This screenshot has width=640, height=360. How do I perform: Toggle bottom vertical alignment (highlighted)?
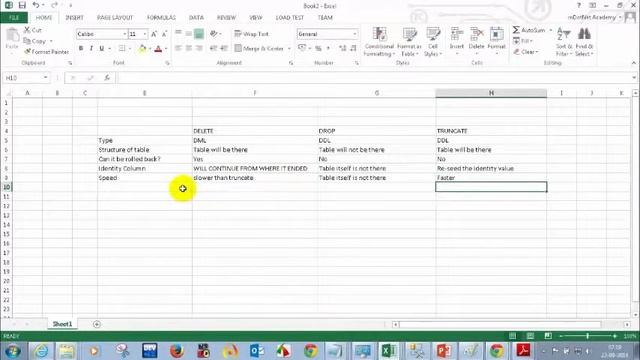point(199,34)
